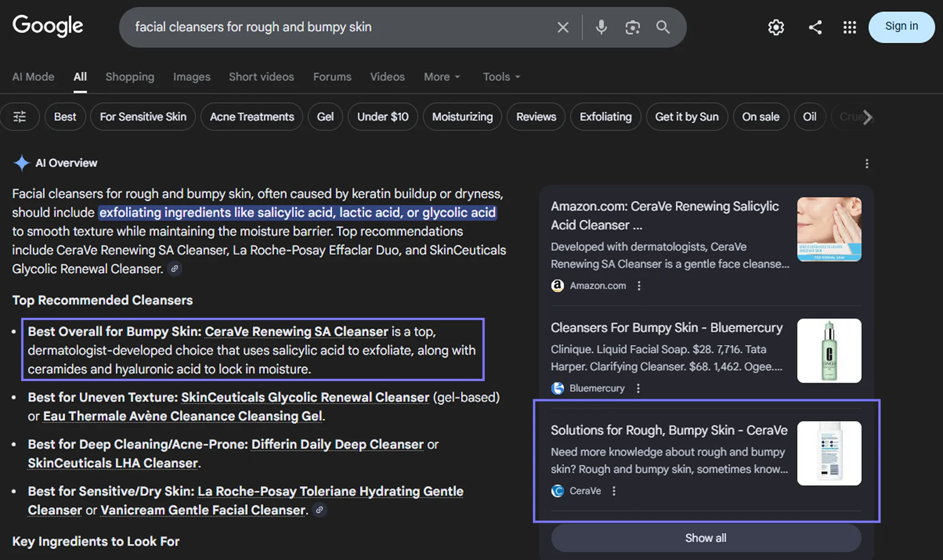Toggle the For Sensitive Skin chip

143,117
